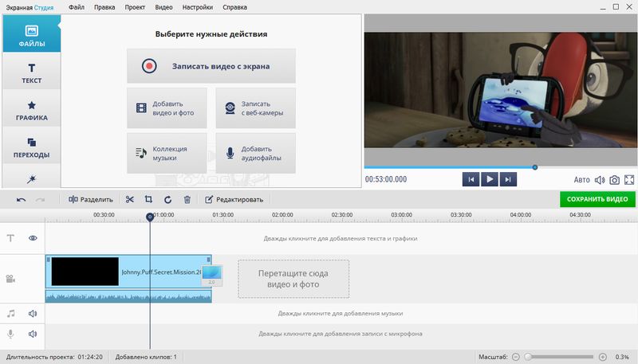
Task: Select the crop tool icon
Action: click(x=148, y=199)
